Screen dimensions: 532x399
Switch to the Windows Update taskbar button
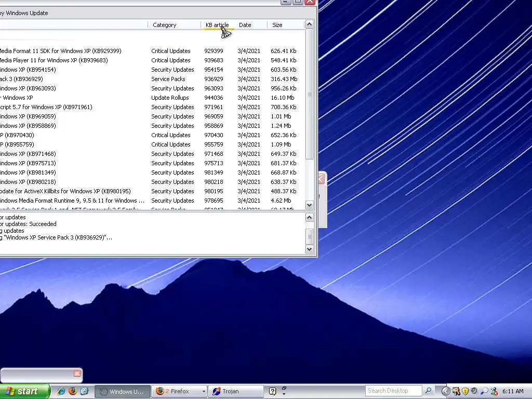point(122,392)
